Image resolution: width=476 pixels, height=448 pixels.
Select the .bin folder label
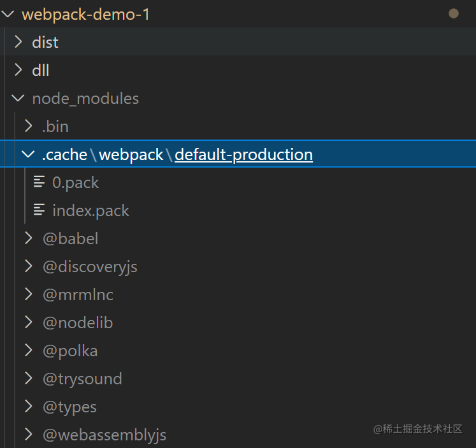(55, 126)
